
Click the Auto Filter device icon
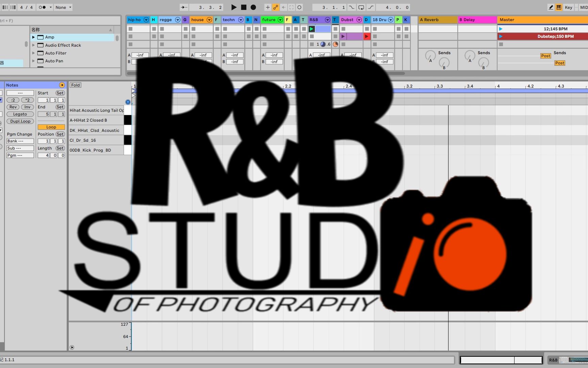[40, 53]
